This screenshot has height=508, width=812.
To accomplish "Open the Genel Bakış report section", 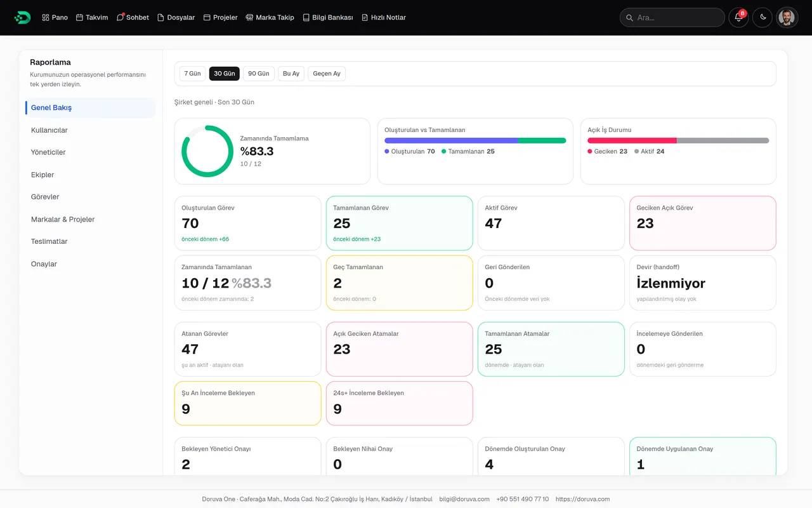I will click(x=91, y=108).
